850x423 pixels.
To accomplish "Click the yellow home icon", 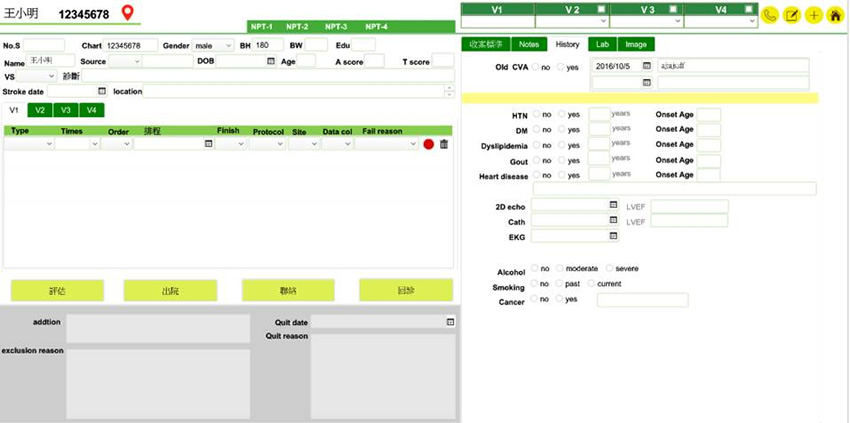I will [x=835, y=15].
